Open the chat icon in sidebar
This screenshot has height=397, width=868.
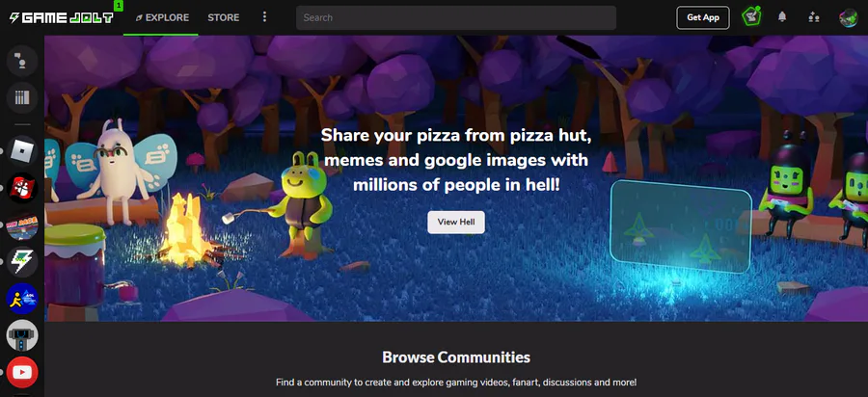coord(22,61)
